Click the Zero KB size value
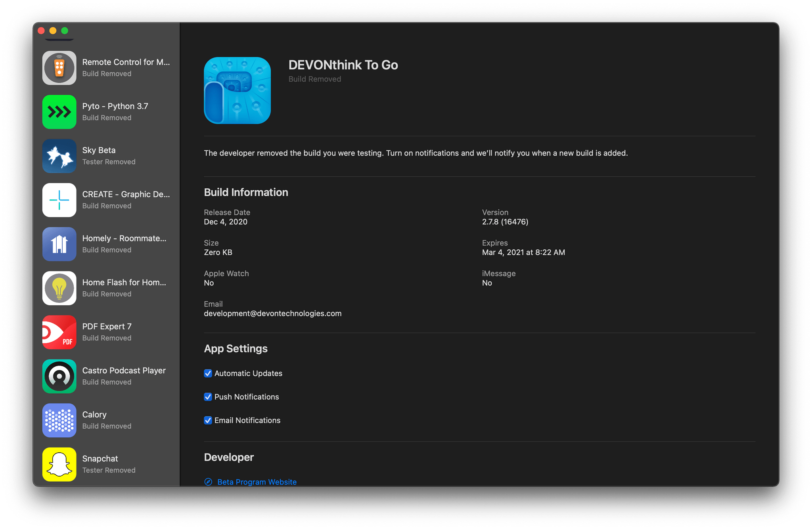 [218, 253]
